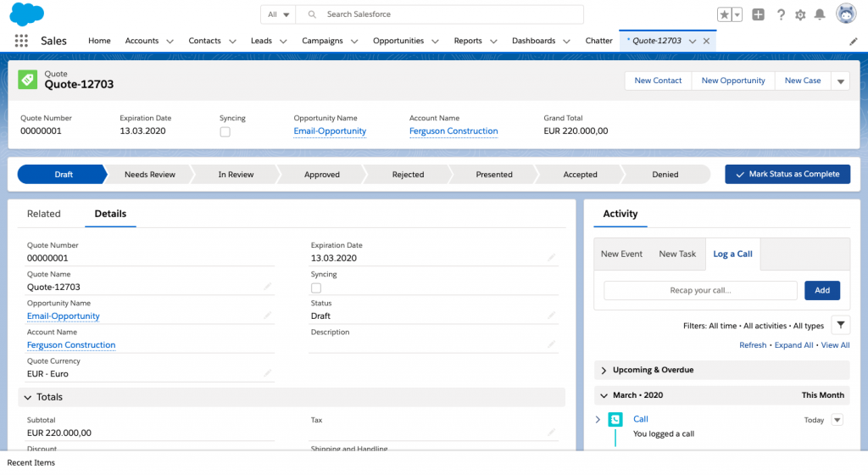This screenshot has height=475, width=868.
Task: Open the user profile avatar
Action: 846,14
